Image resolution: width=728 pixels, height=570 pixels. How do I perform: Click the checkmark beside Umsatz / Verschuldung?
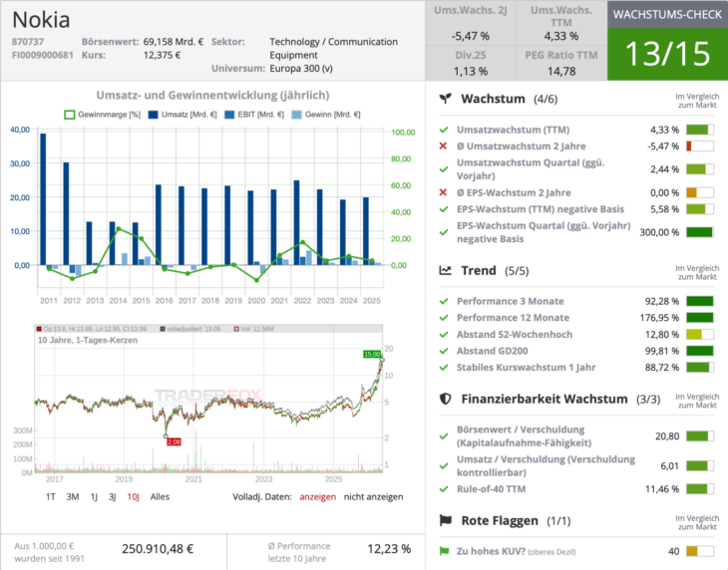click(x=444, y=465)
